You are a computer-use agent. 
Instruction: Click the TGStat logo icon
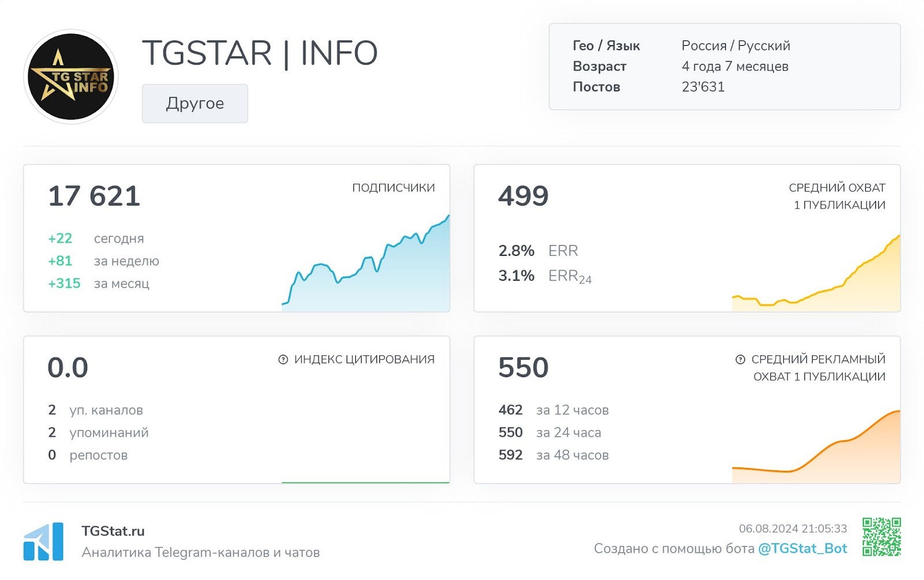click(43, 541)
